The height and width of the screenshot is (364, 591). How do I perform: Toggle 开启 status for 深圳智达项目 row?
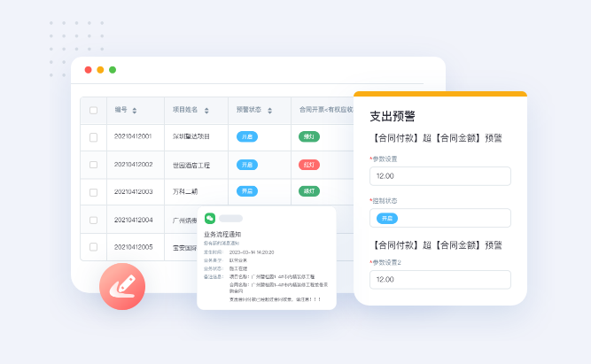[x=247, y=137]
